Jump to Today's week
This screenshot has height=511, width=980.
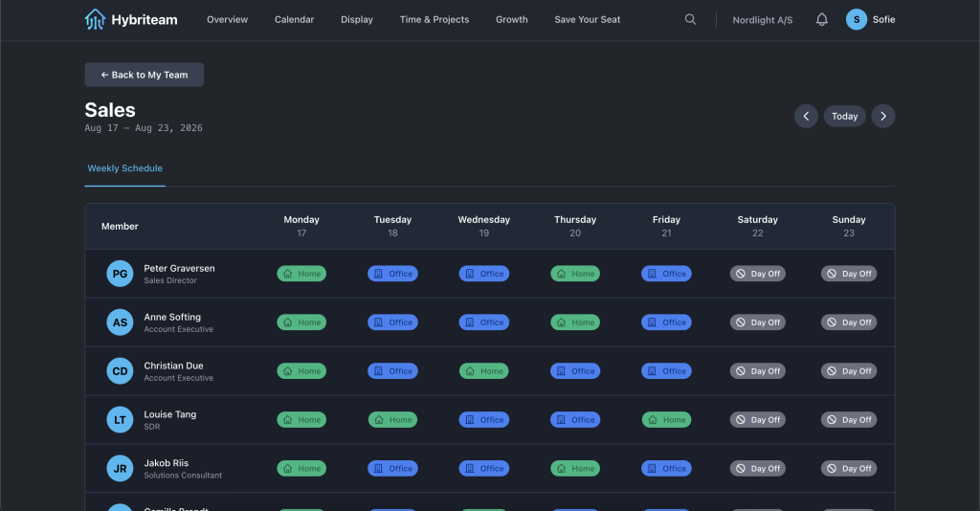pyautogui.click(x=844, y=116)
